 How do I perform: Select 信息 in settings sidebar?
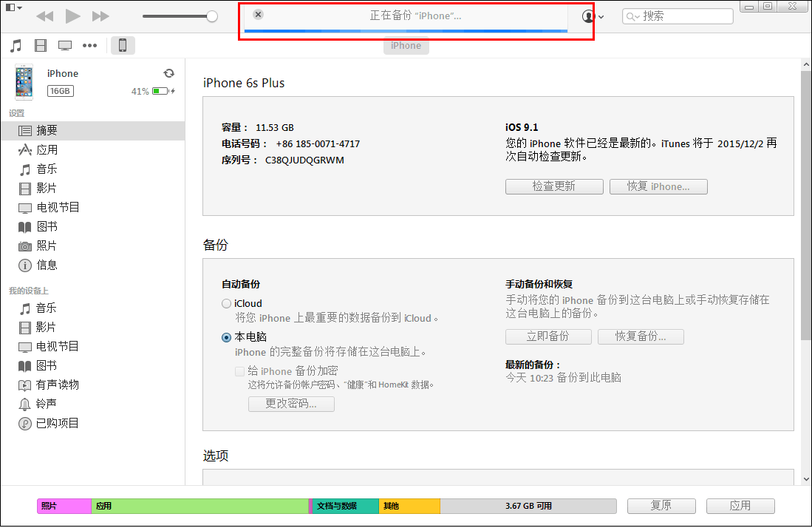pos(93,265)
